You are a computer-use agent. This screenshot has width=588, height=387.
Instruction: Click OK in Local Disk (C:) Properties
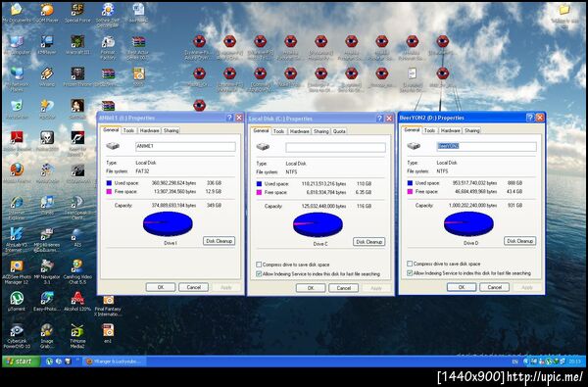click(311, 288)
